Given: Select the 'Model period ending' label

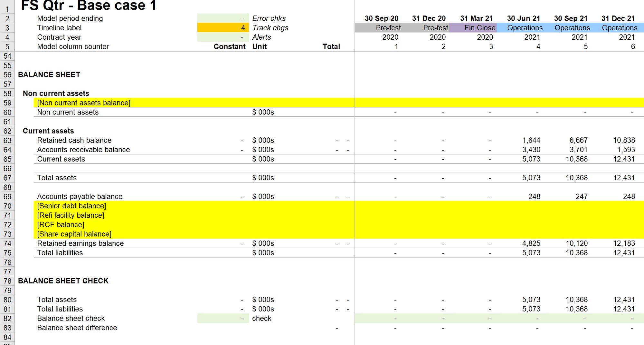Looking at the screenshot, I should [x=70, y=18].
